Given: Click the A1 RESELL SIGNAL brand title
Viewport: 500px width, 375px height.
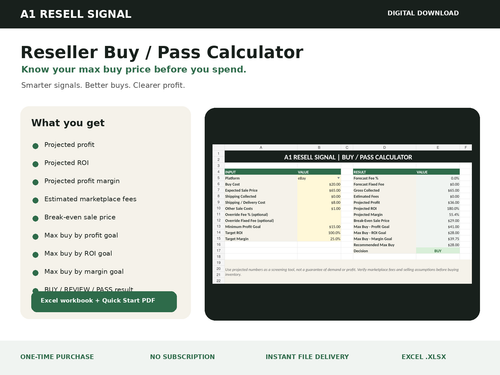Looking at the screenshot, I should [x=76, y=14].
